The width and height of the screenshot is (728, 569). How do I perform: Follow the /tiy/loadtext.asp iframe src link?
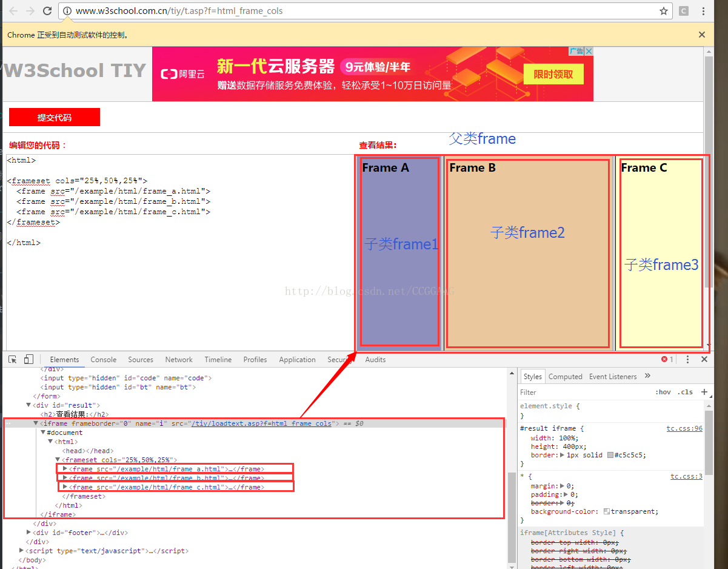pyautogui.click(x=262, y=423)
